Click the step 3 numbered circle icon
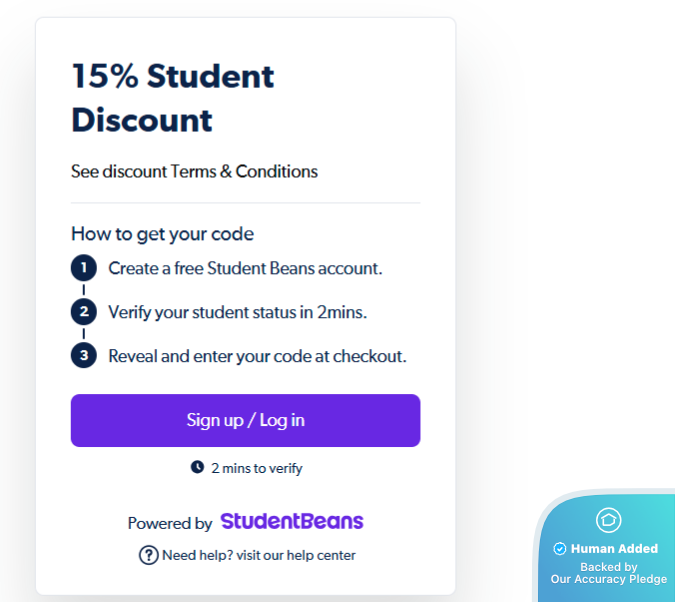The image size is (675, 602). coord(84,355)
